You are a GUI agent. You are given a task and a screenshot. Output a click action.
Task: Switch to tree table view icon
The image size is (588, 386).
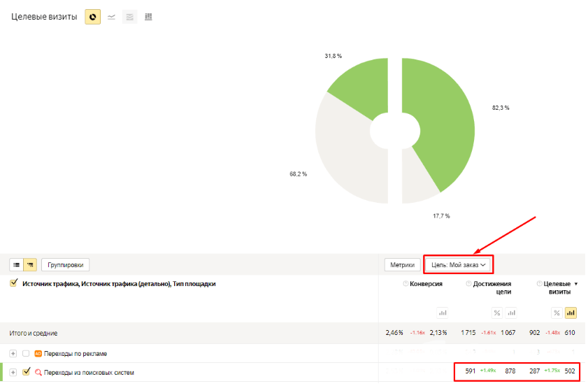tap(30, 265)
